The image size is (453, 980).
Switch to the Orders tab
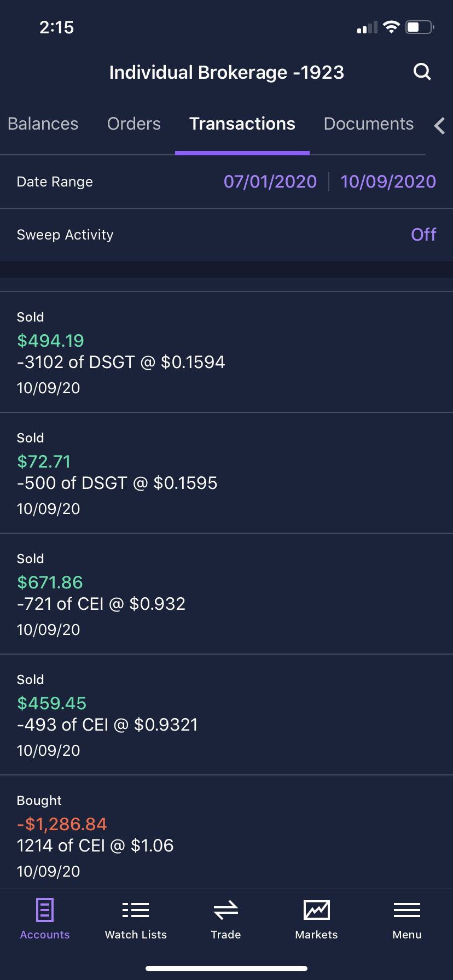click(134, 124)
